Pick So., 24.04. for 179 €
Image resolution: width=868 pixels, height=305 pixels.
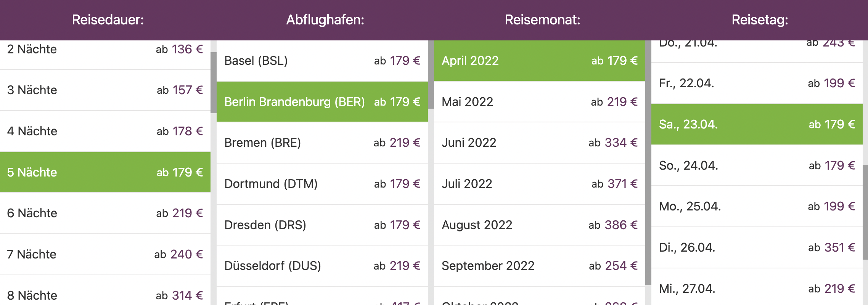click(757, 165)
